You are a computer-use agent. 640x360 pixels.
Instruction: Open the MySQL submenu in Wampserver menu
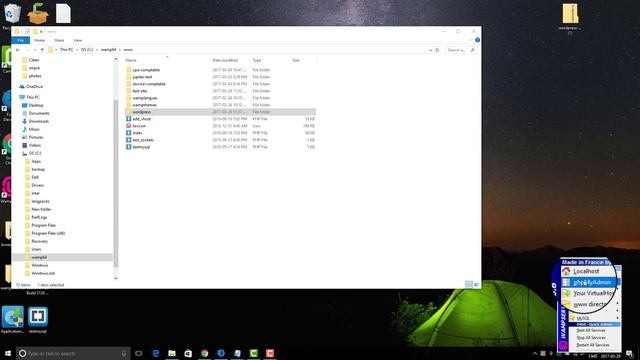pos(583,318)
